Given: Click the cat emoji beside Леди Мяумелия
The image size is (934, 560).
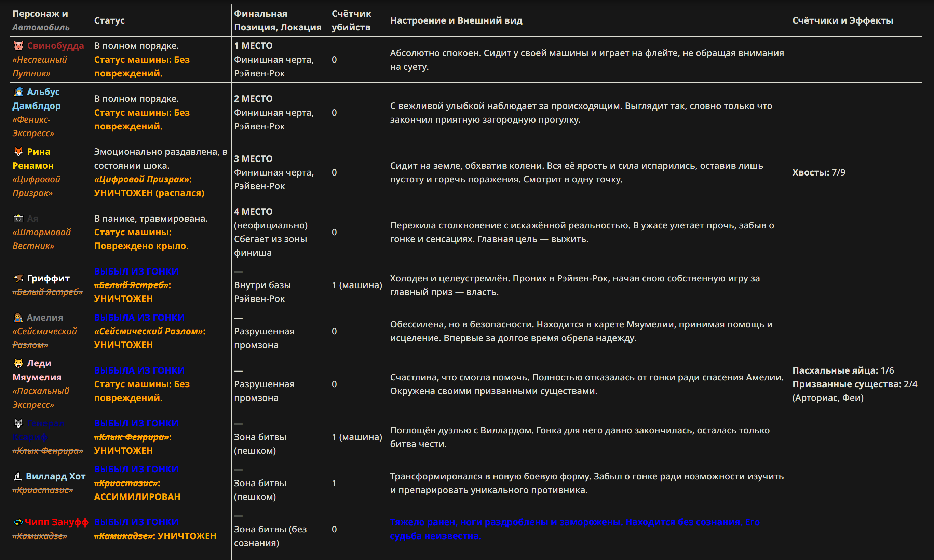Looking at the screenshot, I should (18, 363).
